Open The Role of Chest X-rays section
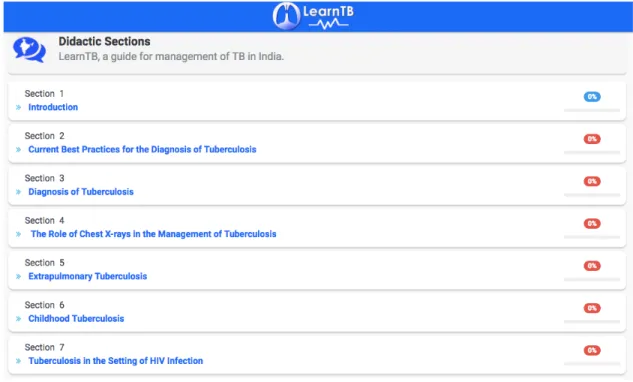This screenshot has width=633, height=382. click(153, 234)
